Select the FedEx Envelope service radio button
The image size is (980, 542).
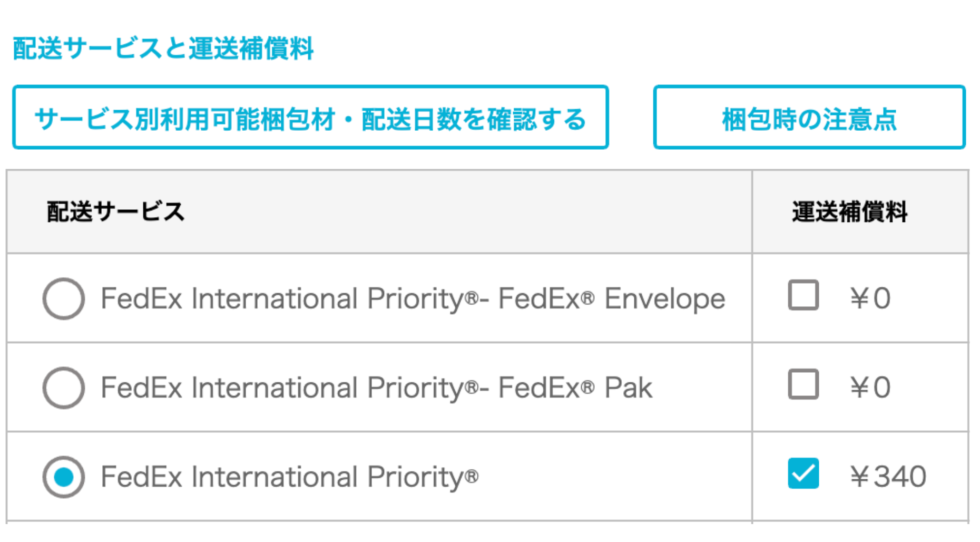pyautogui.click(x=64, y=298)
